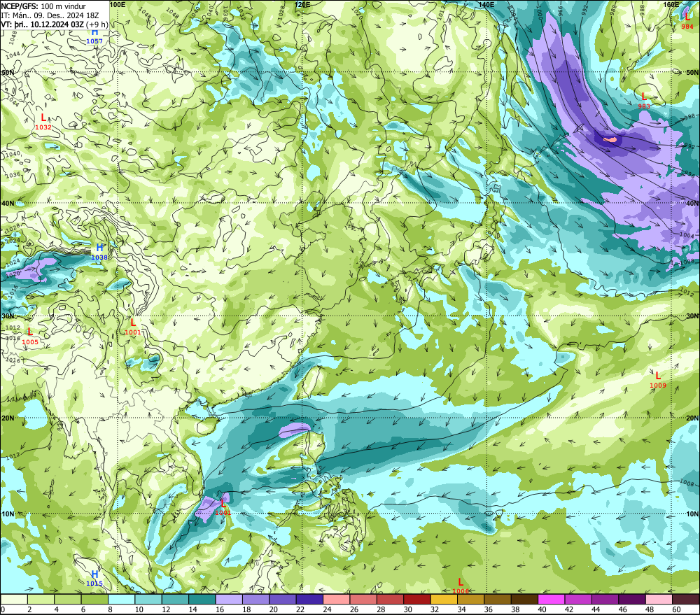
Task: Pick the 40–42 magenta legend swatch
Action: pyautogui.click(x=552, y=599)
